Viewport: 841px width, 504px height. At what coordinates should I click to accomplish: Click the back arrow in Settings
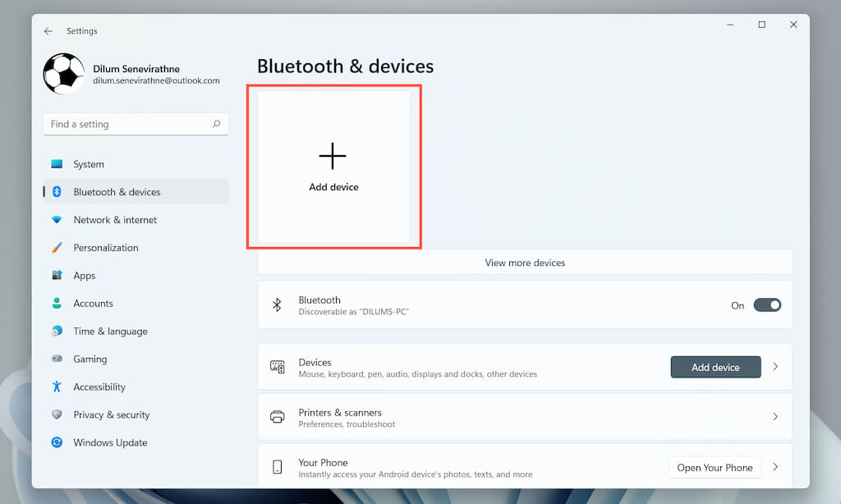(x=48, y=31)
